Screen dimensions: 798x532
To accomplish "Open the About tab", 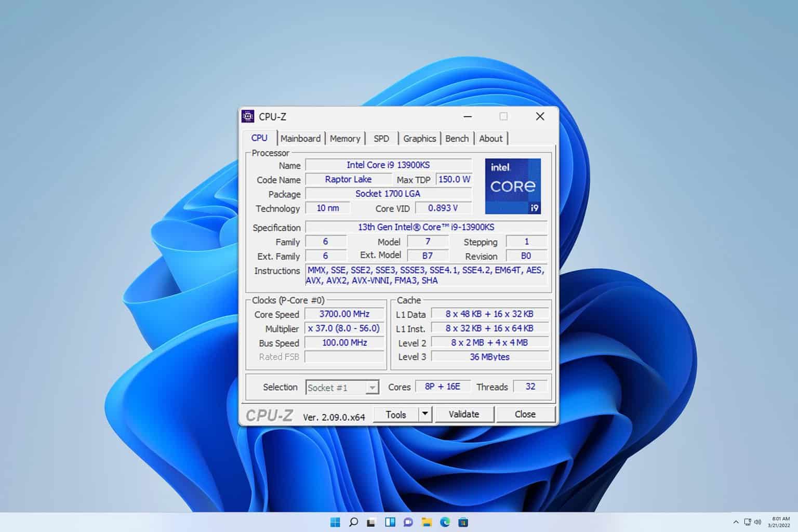I will click(491, 139).
